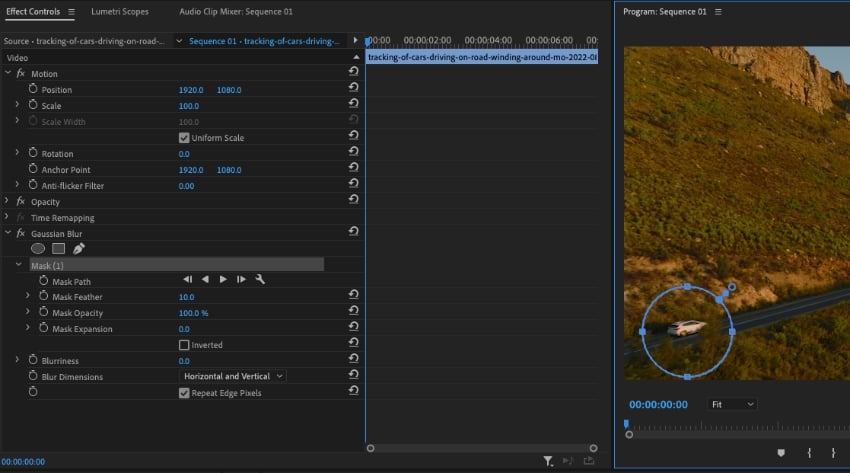The height and width of the screenshot is (473, 850).
Task: Expand the Mask Feather property
Action: coord(28,296)
